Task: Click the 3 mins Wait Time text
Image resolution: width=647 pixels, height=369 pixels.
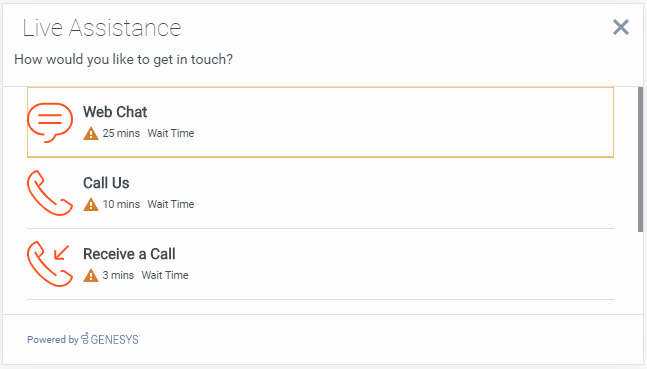Action: [145, 275]
